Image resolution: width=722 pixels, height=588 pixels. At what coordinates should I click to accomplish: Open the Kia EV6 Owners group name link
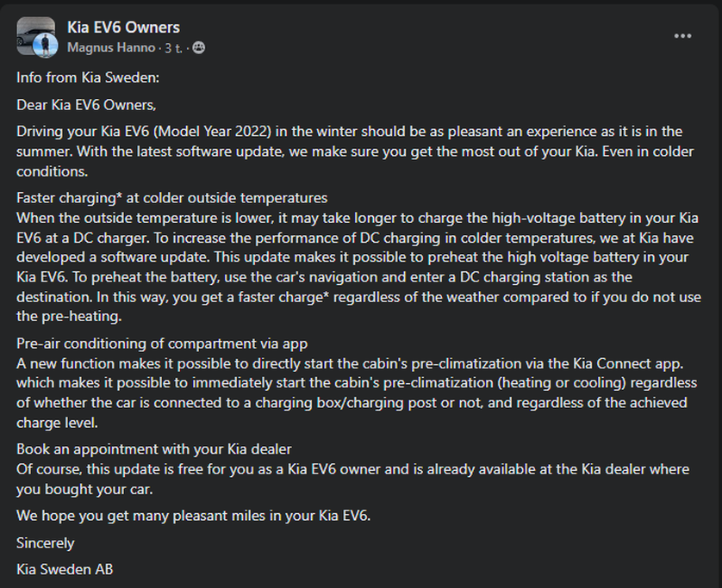pos(123,28)
